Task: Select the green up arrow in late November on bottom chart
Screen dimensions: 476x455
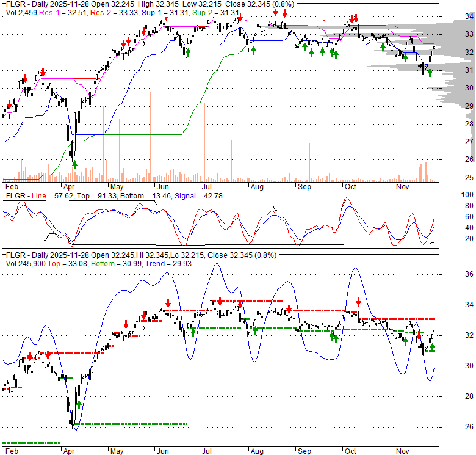Action: (x=432, y=347)
